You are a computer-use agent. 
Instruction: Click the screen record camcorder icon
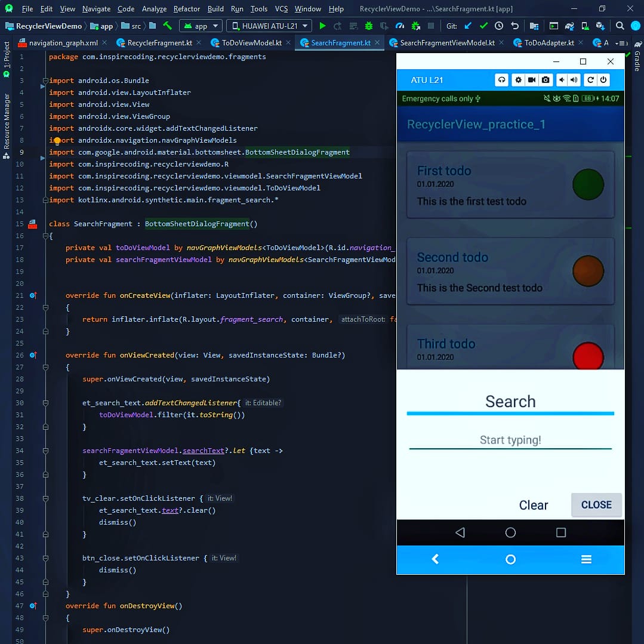click(531, 79)
